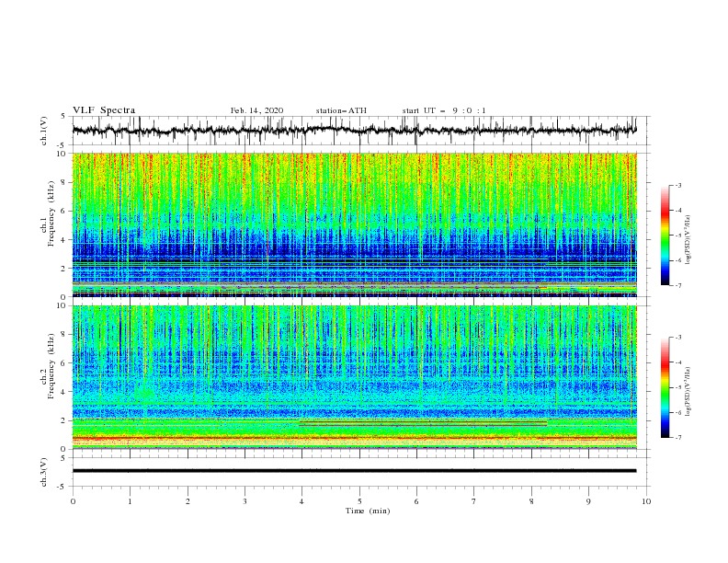Click time axis tick label "10"

click(x=646, y=501)
